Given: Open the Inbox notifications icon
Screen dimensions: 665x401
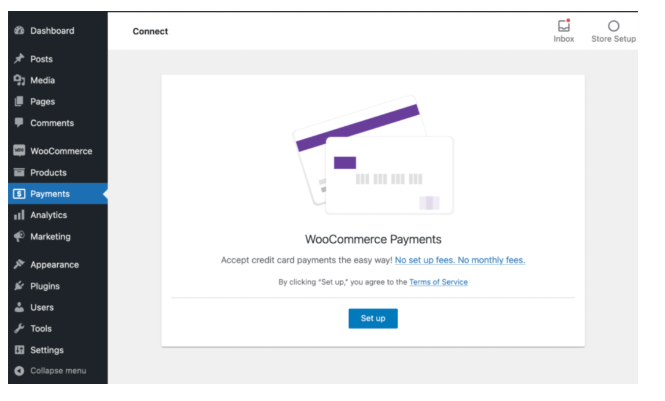Looking at the screenshot, I should [x=564, y=27].
